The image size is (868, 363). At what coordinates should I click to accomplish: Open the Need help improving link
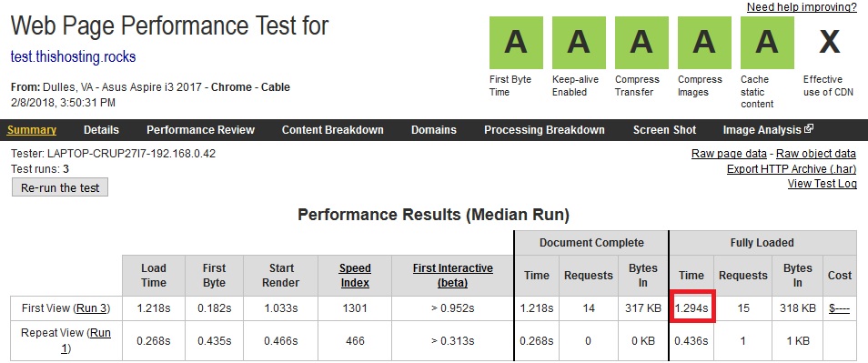pyautogui.click(x=802, y=7)
